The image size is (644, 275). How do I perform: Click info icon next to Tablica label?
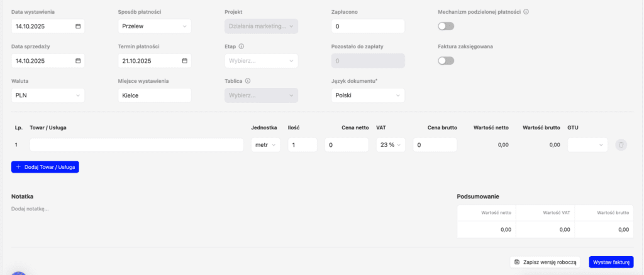[x=248, y=81]
